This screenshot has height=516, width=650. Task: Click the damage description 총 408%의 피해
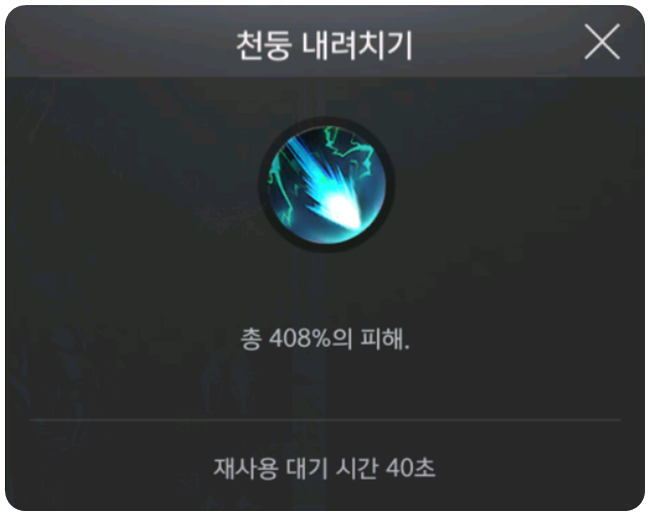click(x=325, y=339)
